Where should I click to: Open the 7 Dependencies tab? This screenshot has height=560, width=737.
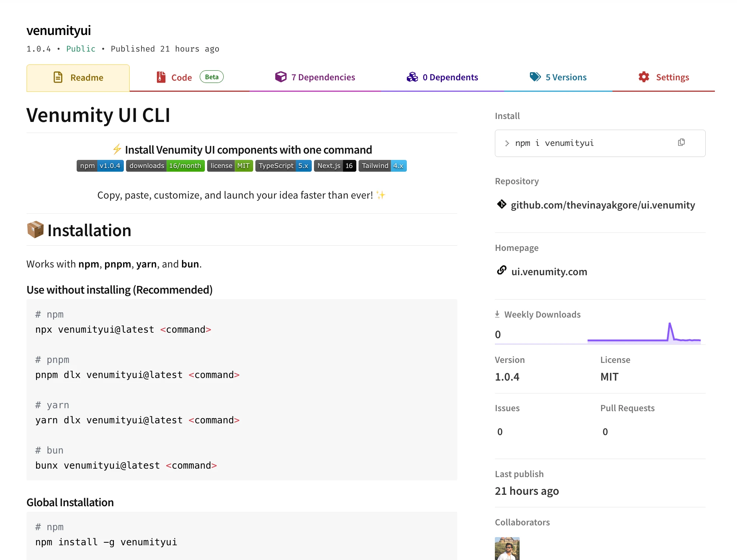tap(315, 77)
